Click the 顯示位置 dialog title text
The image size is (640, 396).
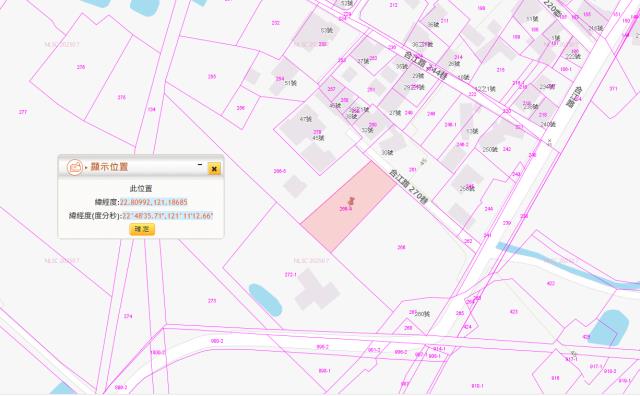click(109, 167)
